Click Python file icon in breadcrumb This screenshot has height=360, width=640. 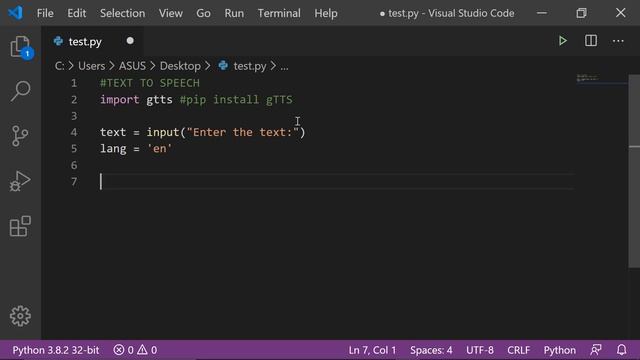[223, 65]
